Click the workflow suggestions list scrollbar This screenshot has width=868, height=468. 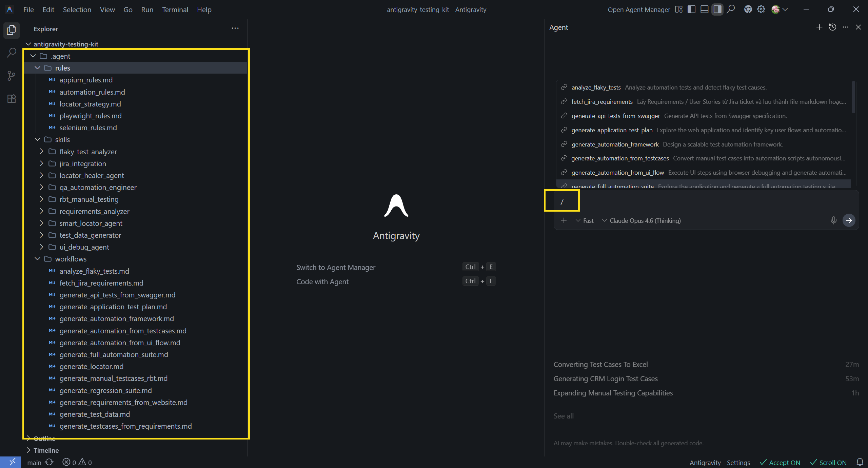coord(853,98)
